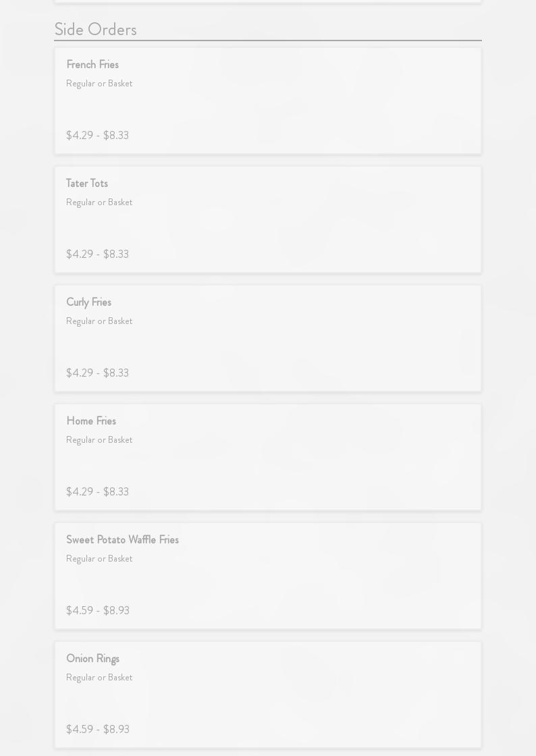Image resolution: width=536 pixels, height=756 pixels.
Task: Click Sweet Potato Waffle Fries Regular or Basket text
Action: coord(99,559)
